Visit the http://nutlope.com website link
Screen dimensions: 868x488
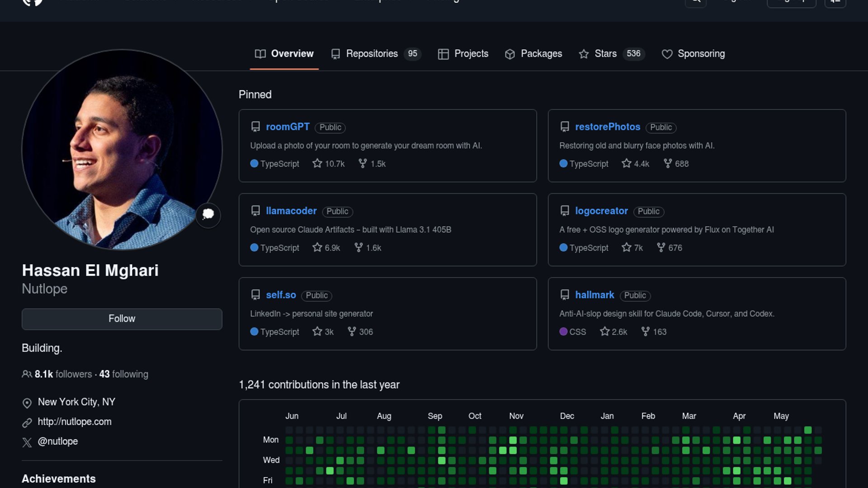click(x=75, y=422)
